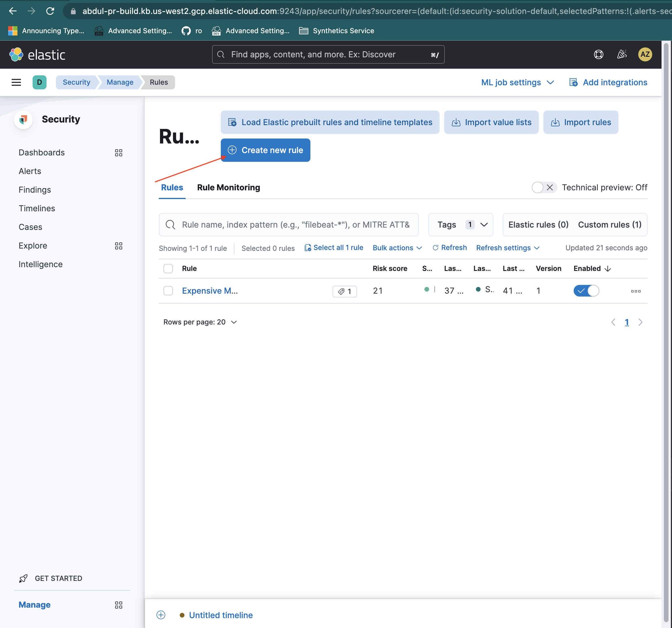Image resolution: width=672 pixels, height=628 pixels.
Task: Open Elastic help with the life-ring icon
Action: (598, 54)
